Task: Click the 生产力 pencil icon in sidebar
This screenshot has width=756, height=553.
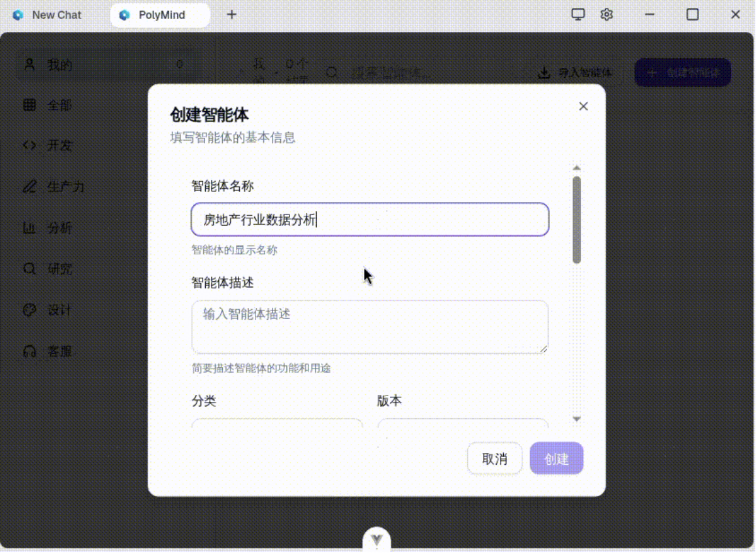Action: tap(29, 186)
